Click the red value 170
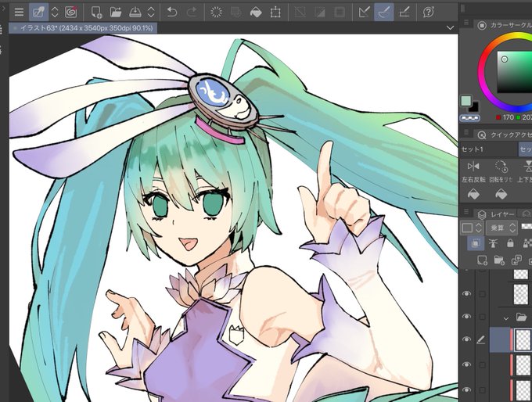Screen dimensions: 532x402 coord(509,117)
